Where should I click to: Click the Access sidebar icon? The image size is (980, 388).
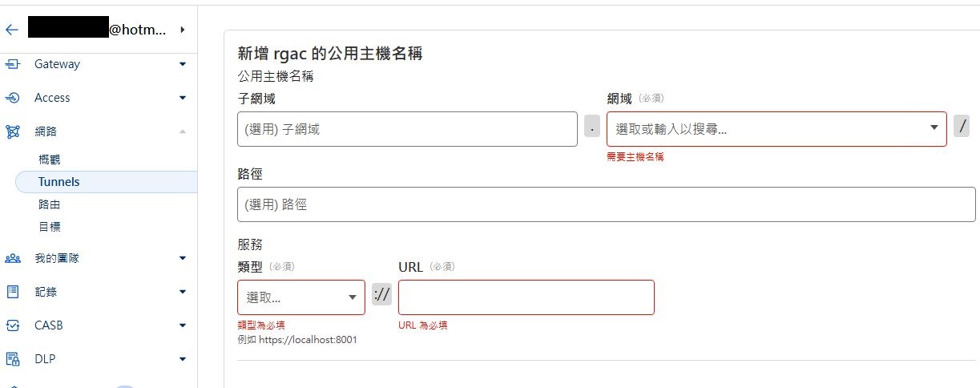point(13,98)
